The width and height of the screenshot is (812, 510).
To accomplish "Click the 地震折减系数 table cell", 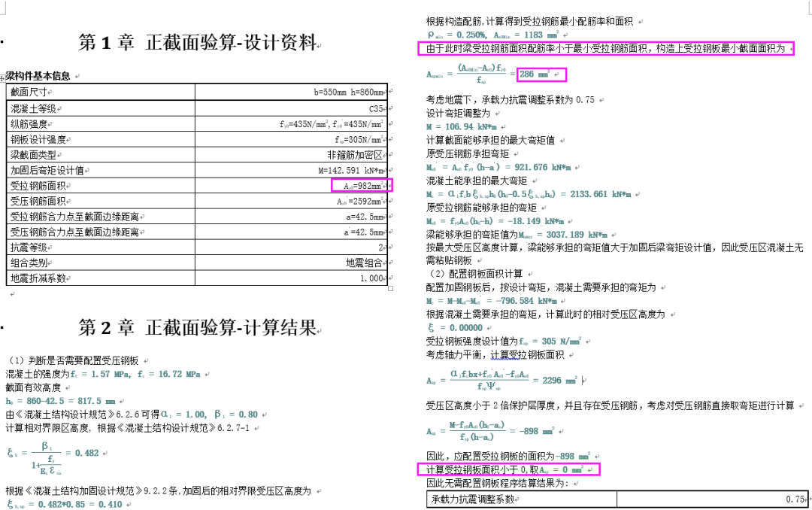I will coord(101,278).
